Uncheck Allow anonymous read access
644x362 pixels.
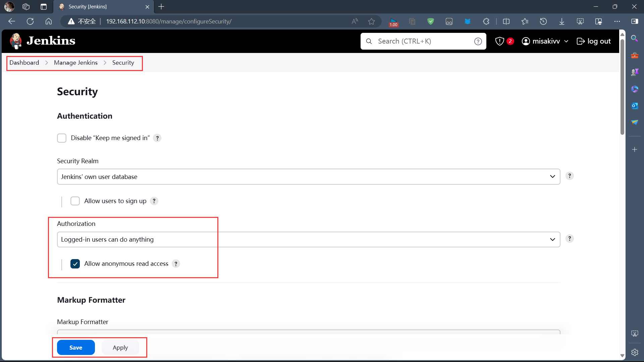(75, 264)
